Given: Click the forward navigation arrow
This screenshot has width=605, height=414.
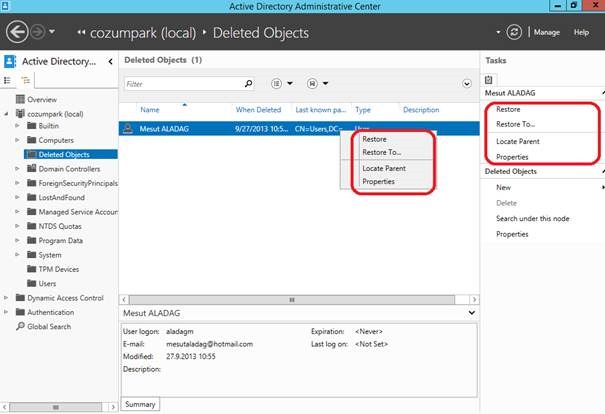Looking at the screenshot, I should tap(38, 32).
